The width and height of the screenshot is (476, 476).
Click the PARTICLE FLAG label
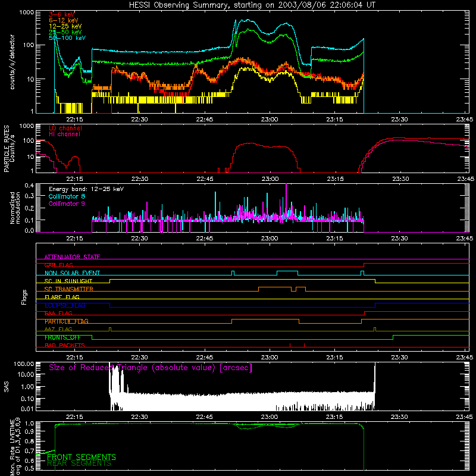pyautogui.click(x=67, y=321)
